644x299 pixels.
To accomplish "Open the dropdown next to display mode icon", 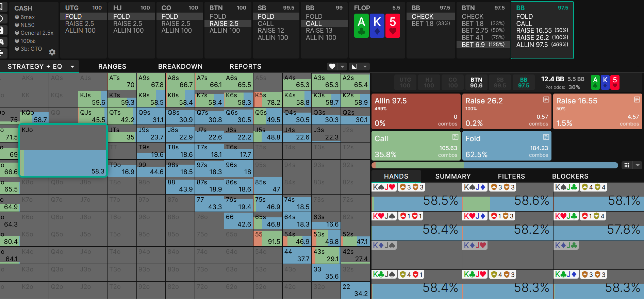I will (x=365, y=66).
